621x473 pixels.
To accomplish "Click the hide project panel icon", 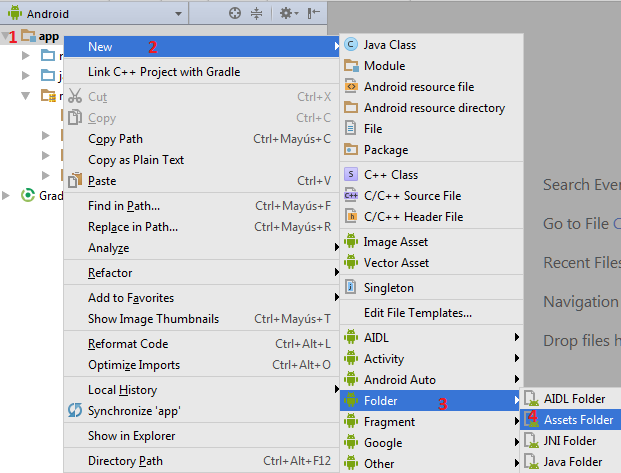I will click(x=314, y=14).
